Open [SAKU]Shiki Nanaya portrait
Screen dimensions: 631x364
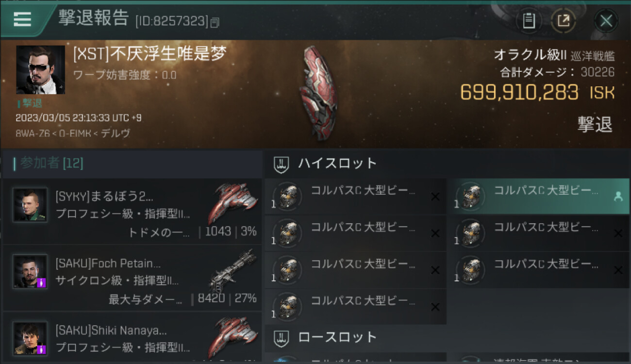pos(30,337)
